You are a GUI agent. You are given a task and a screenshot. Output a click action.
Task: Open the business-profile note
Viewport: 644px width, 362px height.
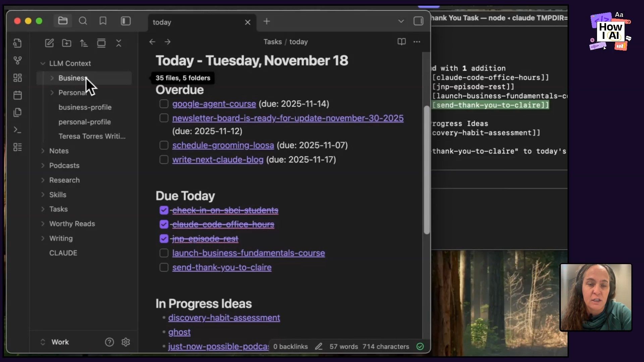tap(85, 107)
